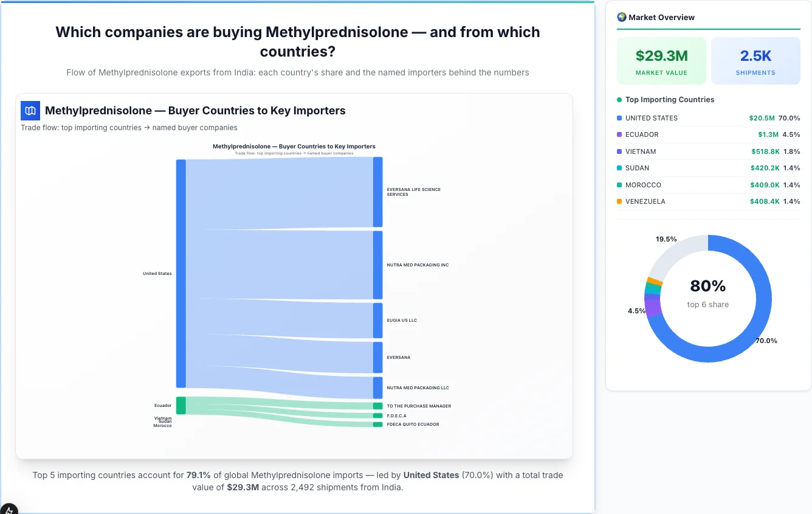Image resolution: width=812 pixels, height=514 pixels.
Task: Select the chart icon next to Buyer Countries title
Action: (30, 111)
